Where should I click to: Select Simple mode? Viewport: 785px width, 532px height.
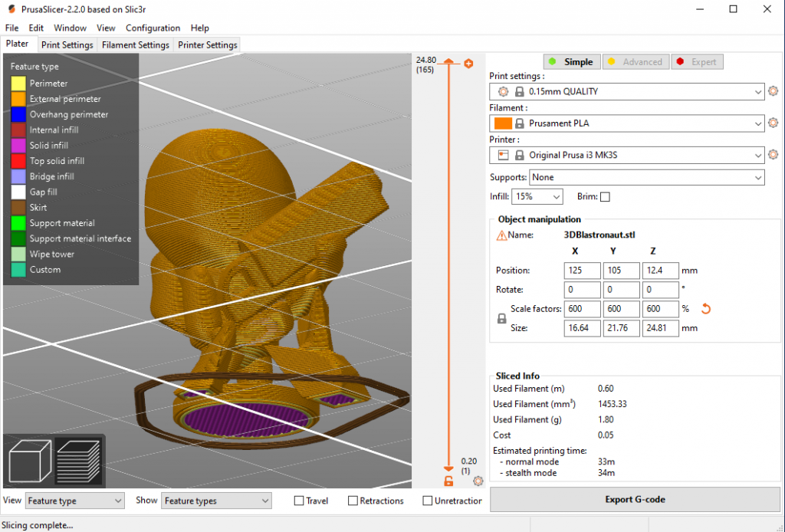pos(572,61)
